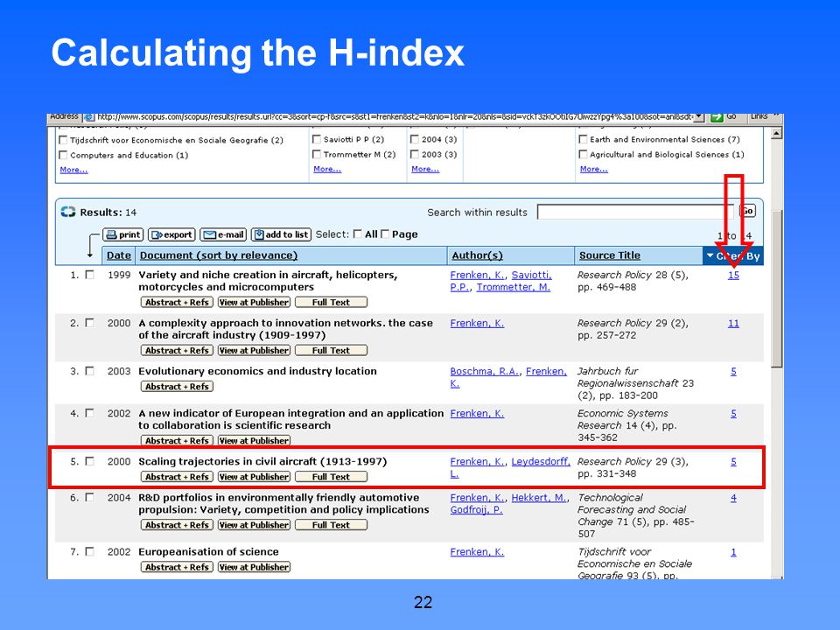Sort by Source Title column header
Viewport: 840px width, 630px height.
pos(610,255)
